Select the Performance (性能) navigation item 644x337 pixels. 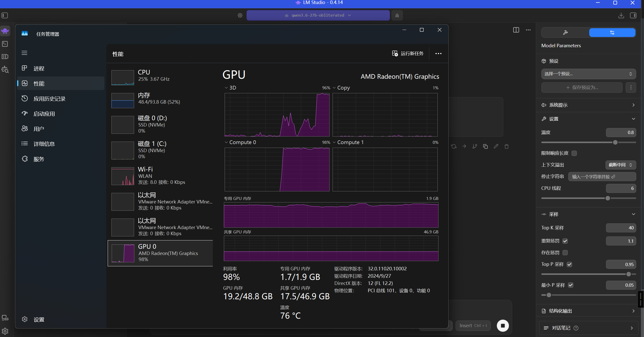pyautogui.click(x=61, y=83)
